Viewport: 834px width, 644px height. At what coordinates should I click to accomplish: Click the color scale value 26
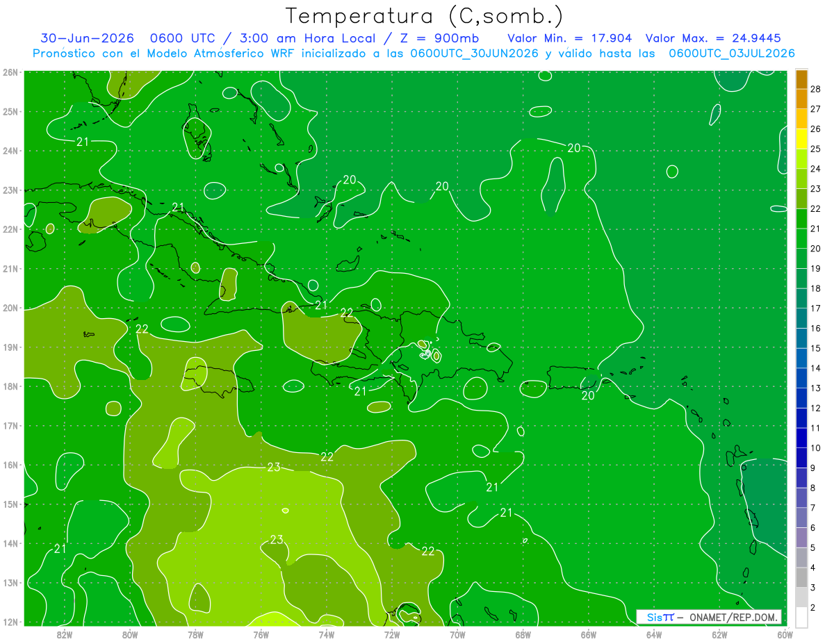815,129
